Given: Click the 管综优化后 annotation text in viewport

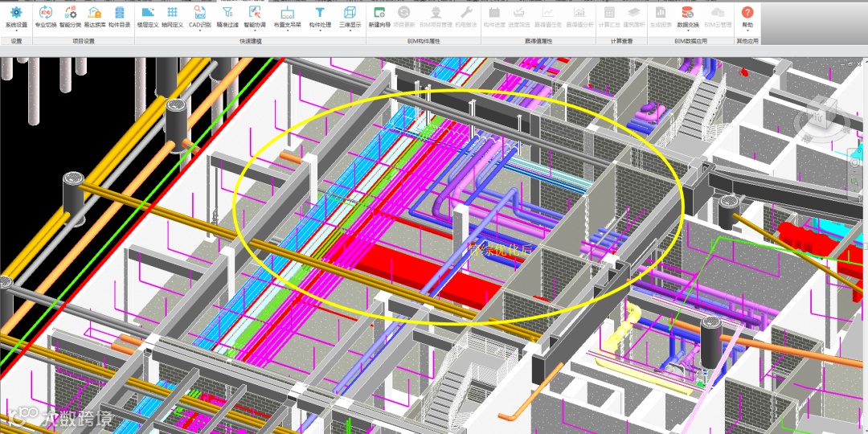Looking at the screenshot, I should (x=502, y=250).
